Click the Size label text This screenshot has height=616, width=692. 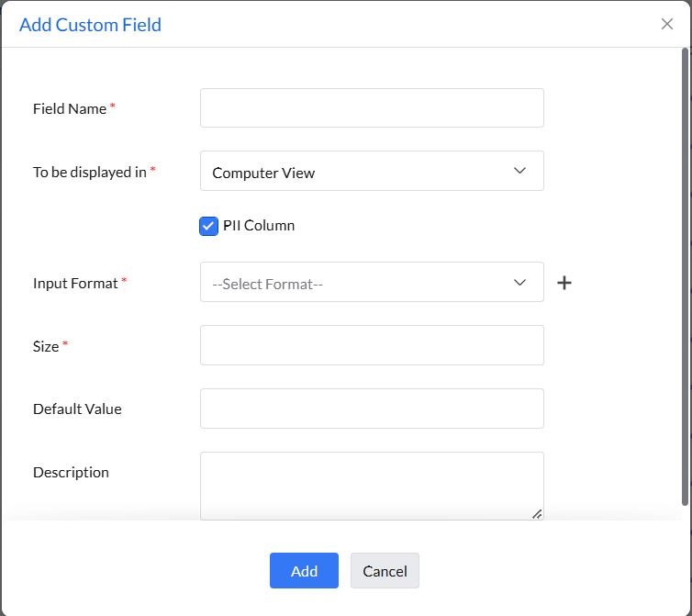(x=46, y=346)
